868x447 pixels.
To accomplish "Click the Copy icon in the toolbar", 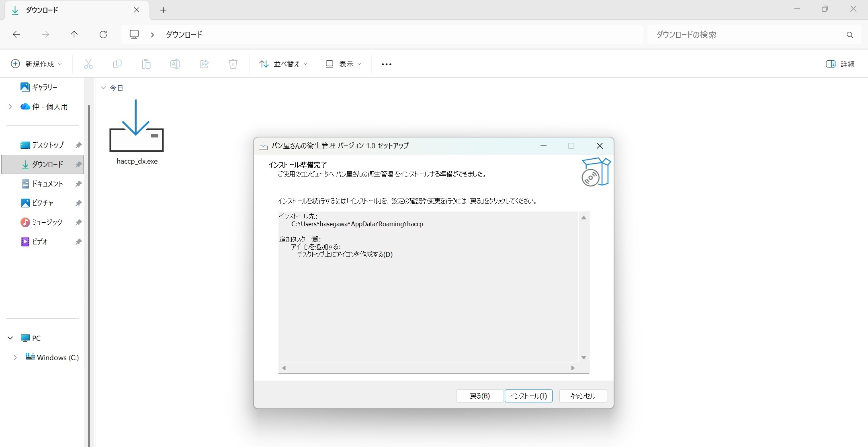I will 117,64.
